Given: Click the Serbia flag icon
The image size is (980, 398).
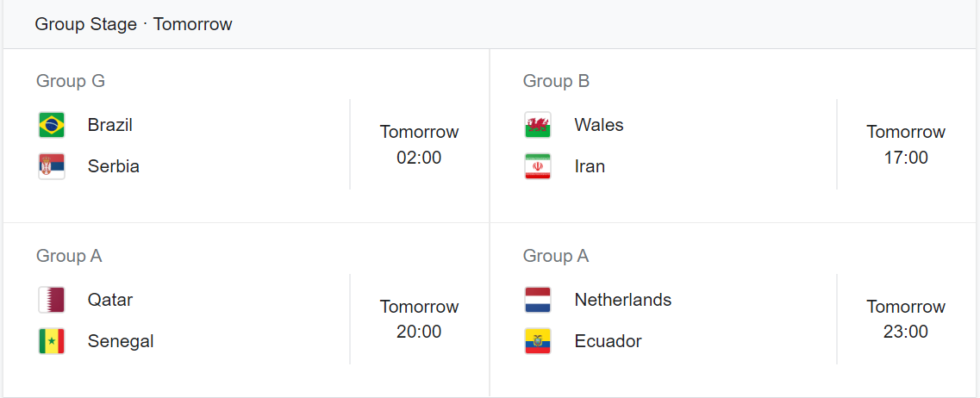Looking at the screenshot, I should coord(51,166).
